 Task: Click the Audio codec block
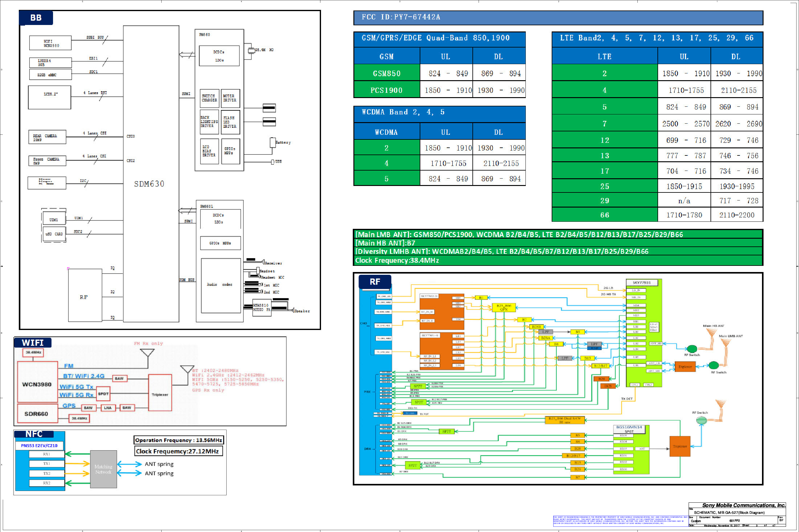point(221,286)
